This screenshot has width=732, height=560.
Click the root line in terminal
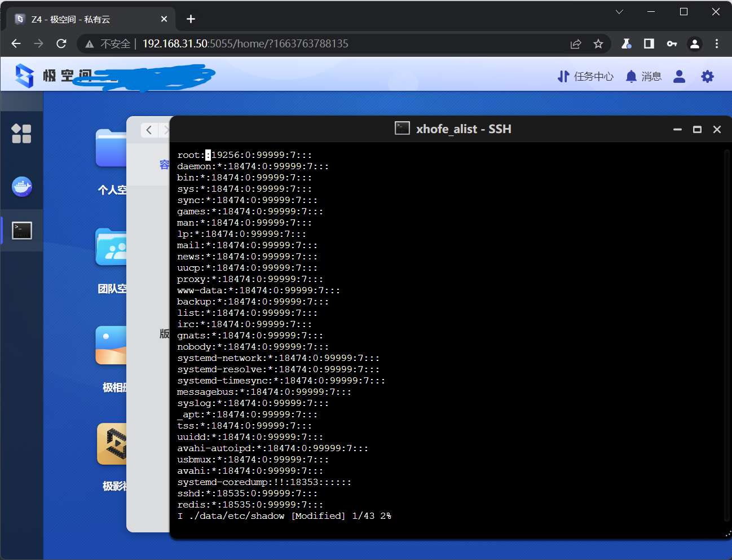click(244, 155)
